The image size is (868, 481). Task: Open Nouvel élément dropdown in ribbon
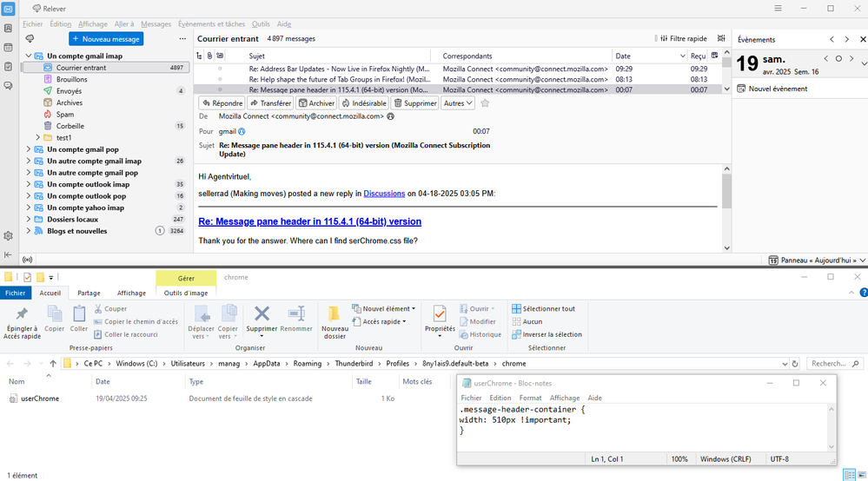tap(383, 308)
